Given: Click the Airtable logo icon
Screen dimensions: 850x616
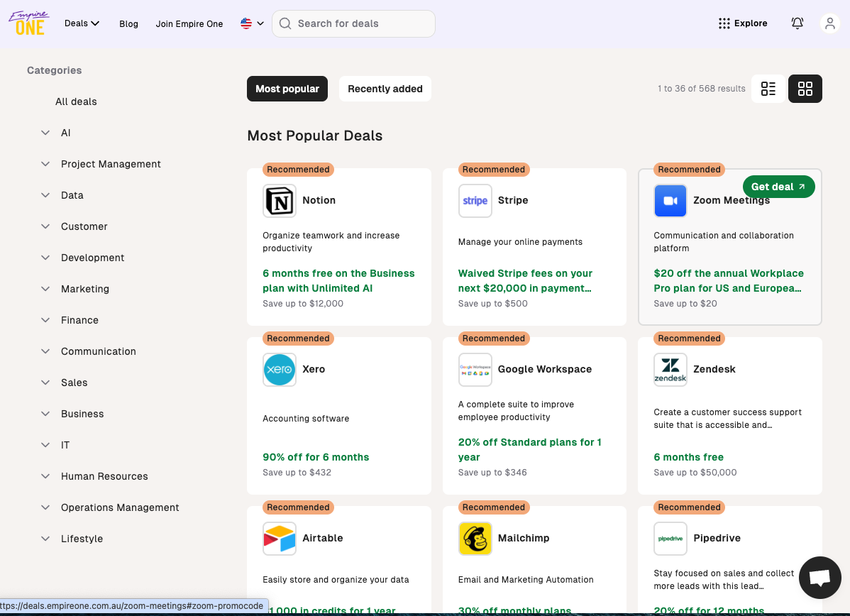Looking at the screenshot, I should tap(280, 539).
